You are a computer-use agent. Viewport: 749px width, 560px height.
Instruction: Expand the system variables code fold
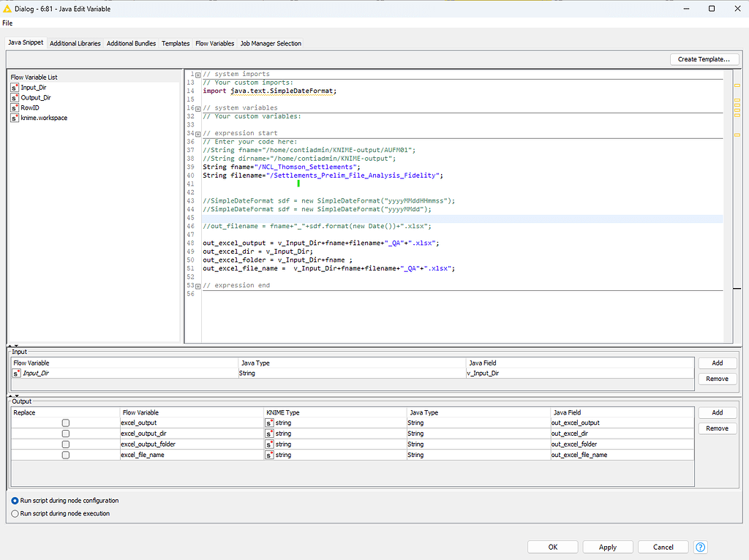[197, 109]
